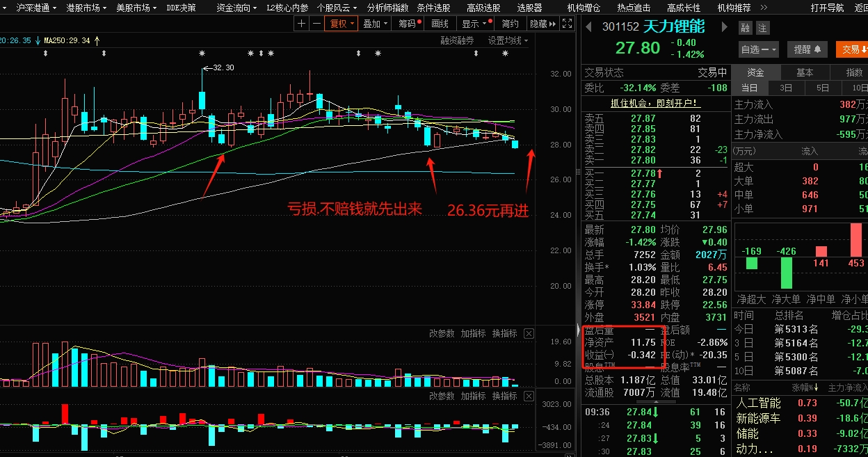Open the 设置均线 moving average dropdown
868x457 pixels.
(508, 41)
